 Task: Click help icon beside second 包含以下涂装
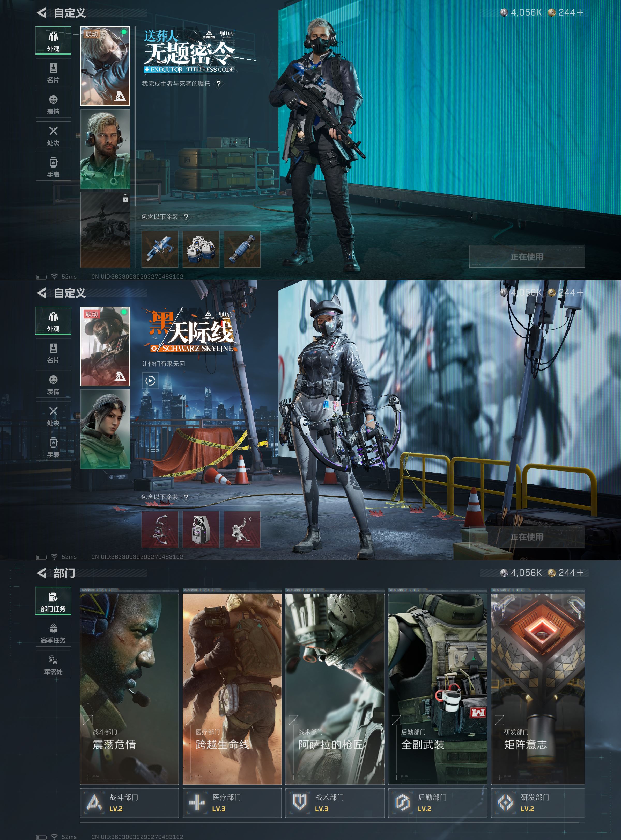click(x=186, y=497)
